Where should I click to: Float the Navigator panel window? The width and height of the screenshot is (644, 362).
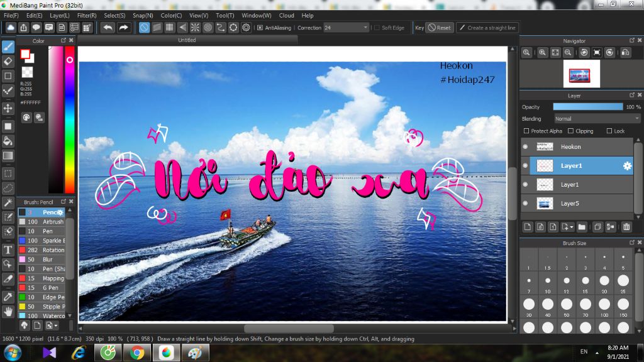point(631,40)
